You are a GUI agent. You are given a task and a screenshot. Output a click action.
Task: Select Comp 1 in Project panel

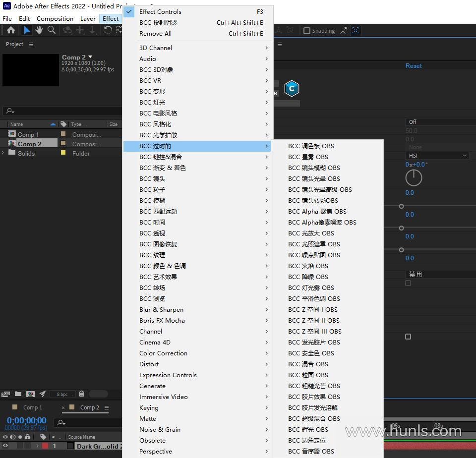tap(28, 134)
